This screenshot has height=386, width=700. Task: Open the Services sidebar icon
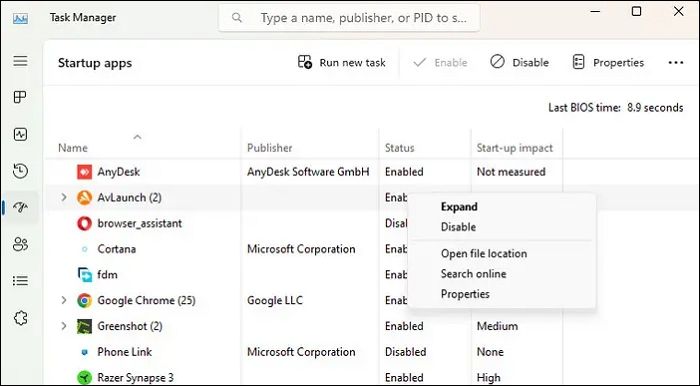tap(21, 318)
